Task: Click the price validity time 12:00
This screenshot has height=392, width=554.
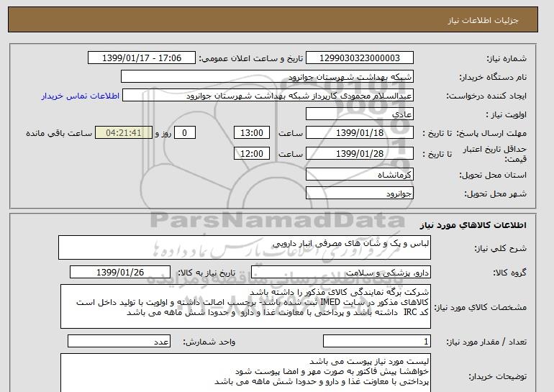Action: 252,154
